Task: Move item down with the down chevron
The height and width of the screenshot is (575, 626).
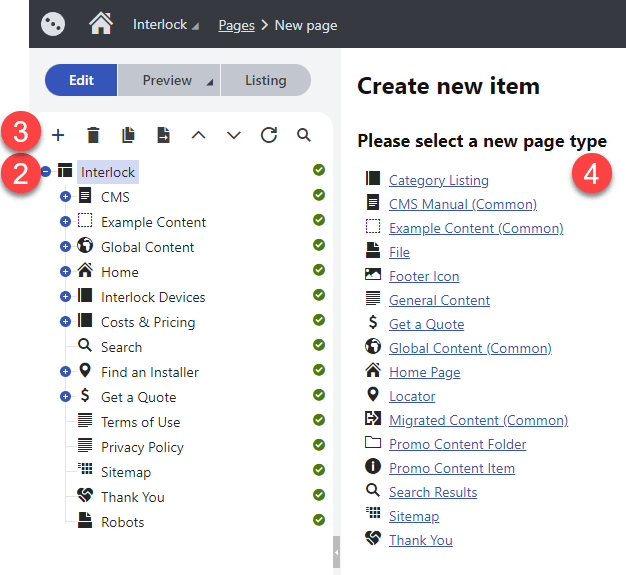Action: click(234, 135)
